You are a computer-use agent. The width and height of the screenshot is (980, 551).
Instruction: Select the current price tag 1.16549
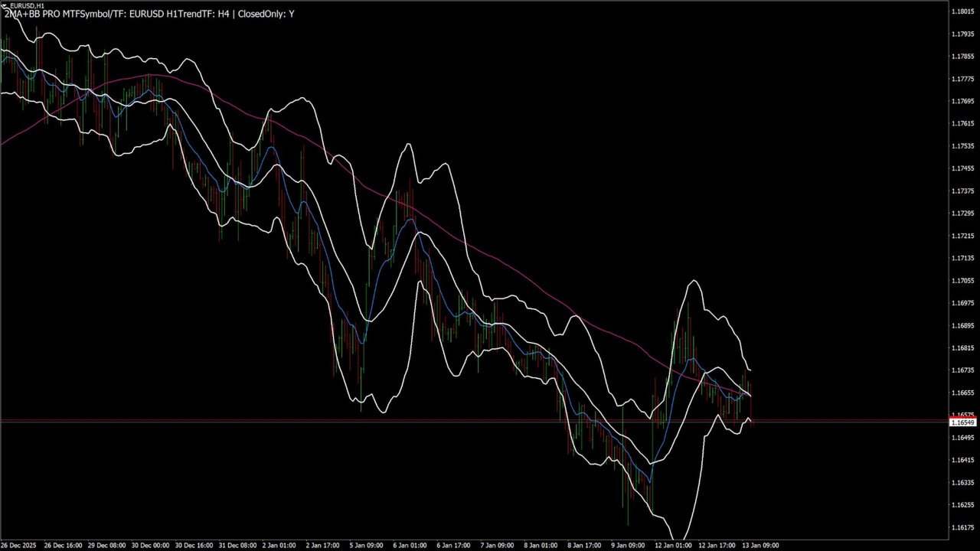pos(962,422)
